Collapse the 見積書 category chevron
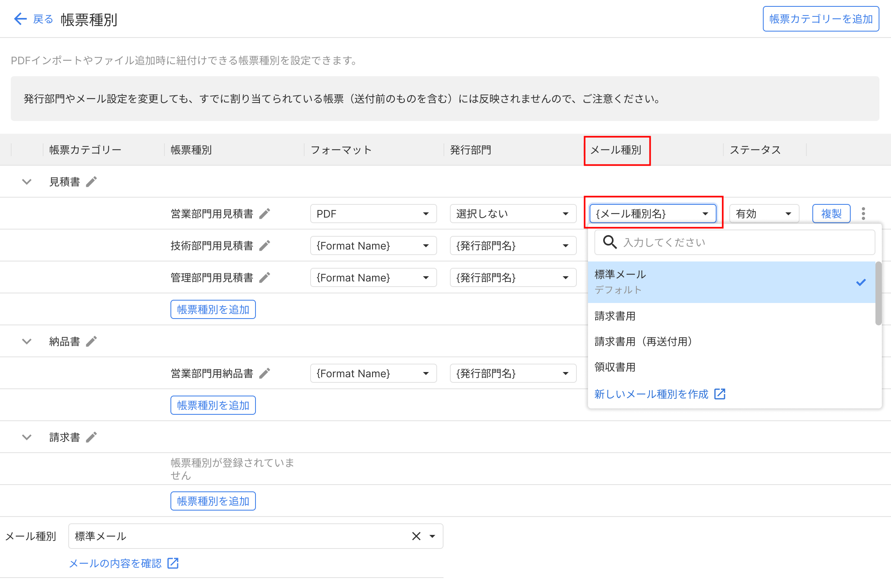This screenshot has height=588, width=891. click(27, 182)
